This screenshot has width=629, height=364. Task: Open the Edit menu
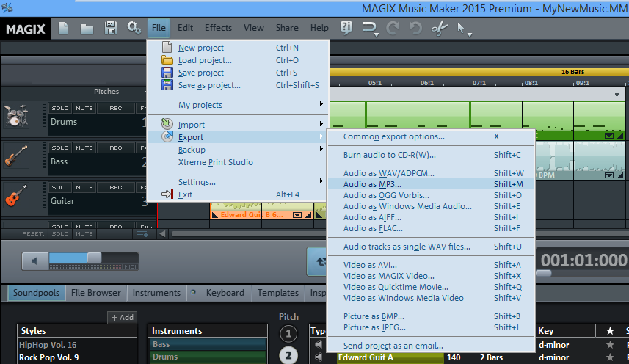coord(185,28)
